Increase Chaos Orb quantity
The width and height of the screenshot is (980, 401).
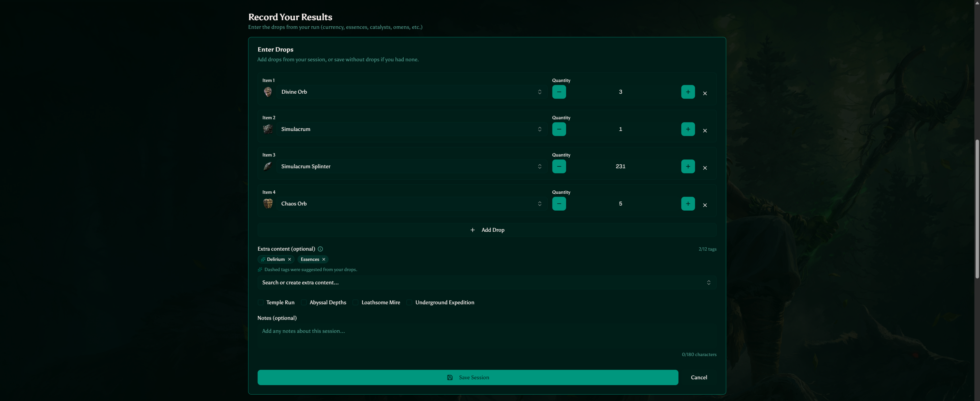point(688,204)
